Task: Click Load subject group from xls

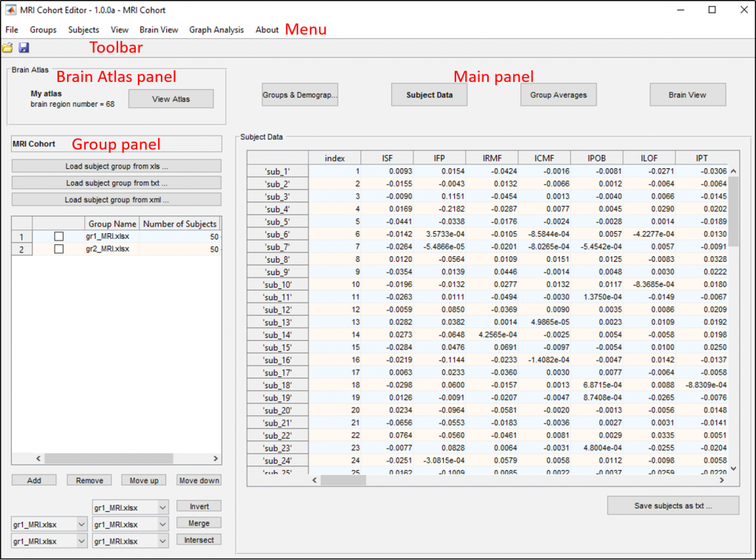Action: 117,166
